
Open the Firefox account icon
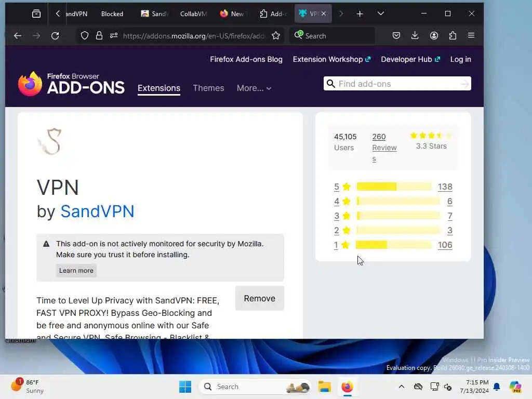coord(434,36)
